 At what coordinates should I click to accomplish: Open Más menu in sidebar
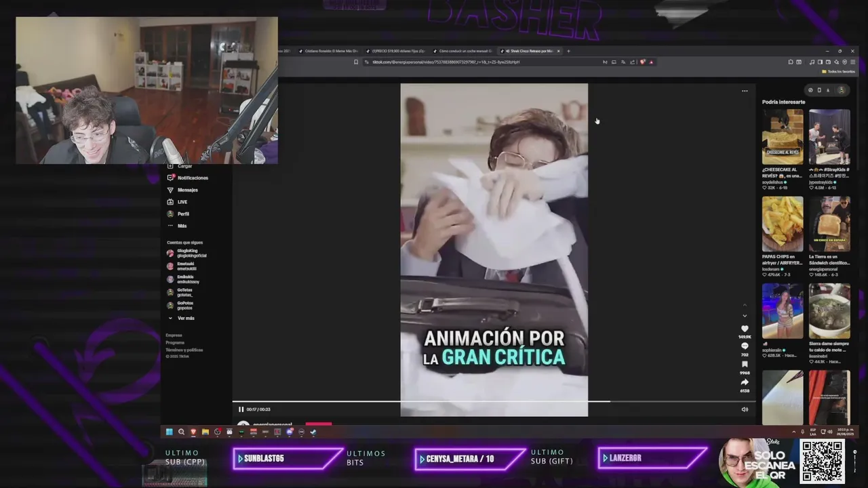(177, 226)
